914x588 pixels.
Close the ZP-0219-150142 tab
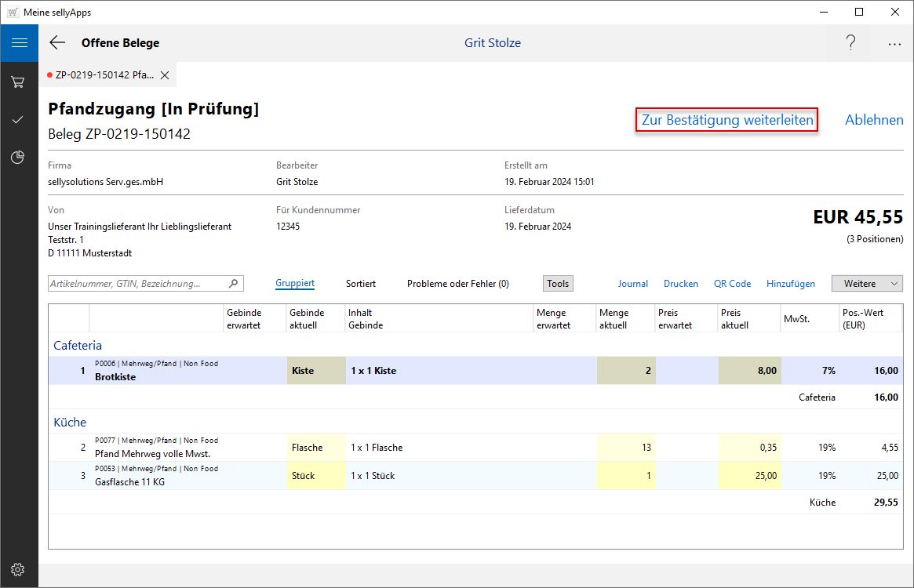[x=165, y=75]
